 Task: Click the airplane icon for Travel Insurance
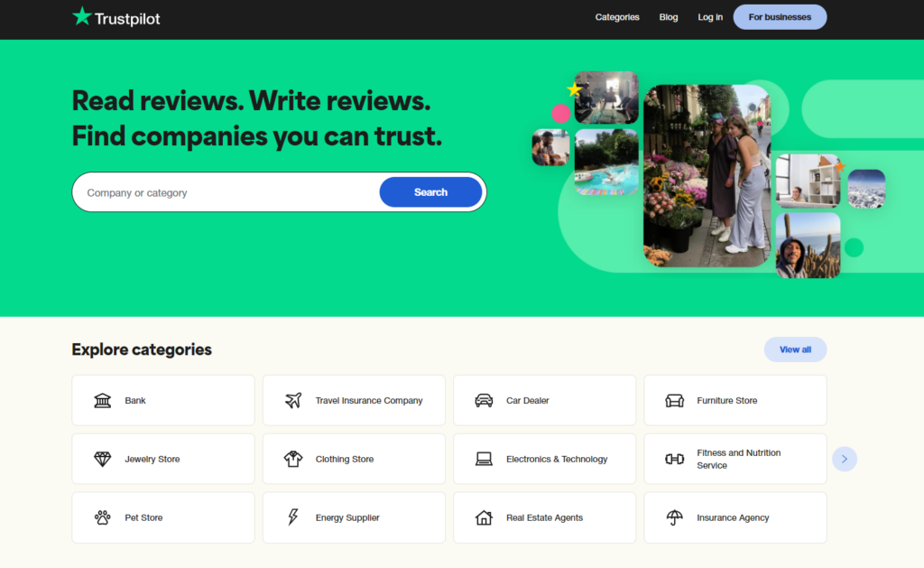point(292,400)
